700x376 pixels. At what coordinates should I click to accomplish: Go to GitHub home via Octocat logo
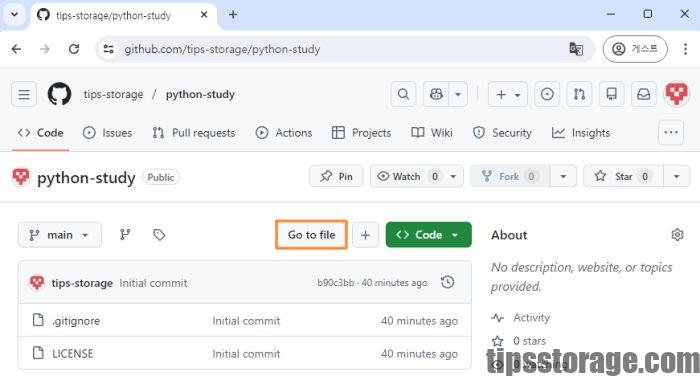59,94
